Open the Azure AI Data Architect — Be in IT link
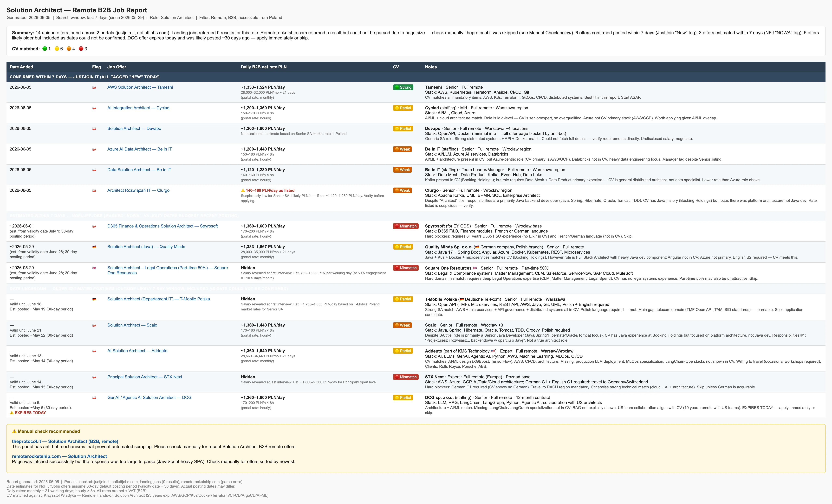 point(139,149)
